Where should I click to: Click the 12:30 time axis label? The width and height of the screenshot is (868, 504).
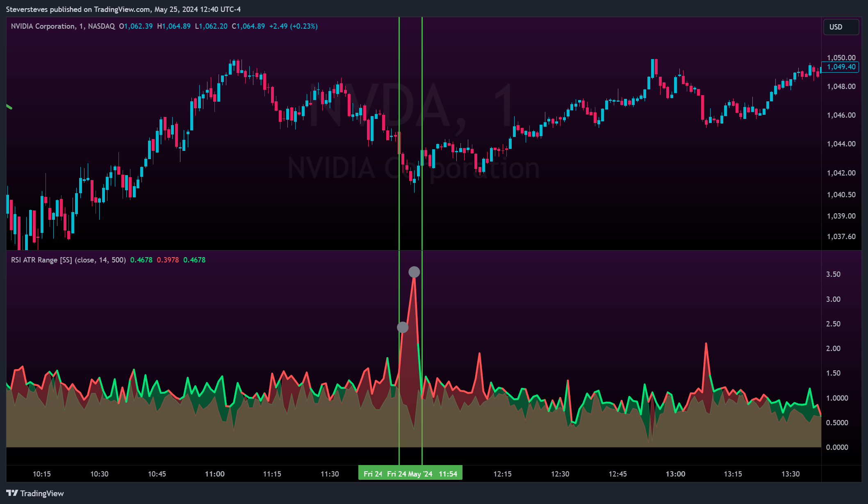560,474
